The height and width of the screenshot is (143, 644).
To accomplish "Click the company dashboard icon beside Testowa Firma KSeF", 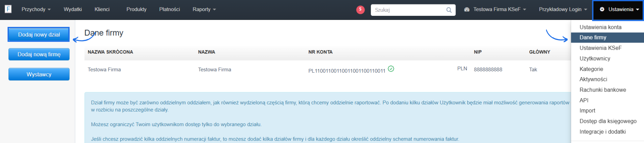I will tap(467, 9).
